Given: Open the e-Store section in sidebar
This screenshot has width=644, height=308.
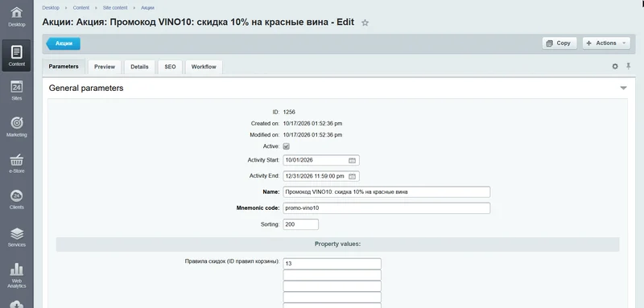Looking at the screenshot, I should (x=16, y=163).
